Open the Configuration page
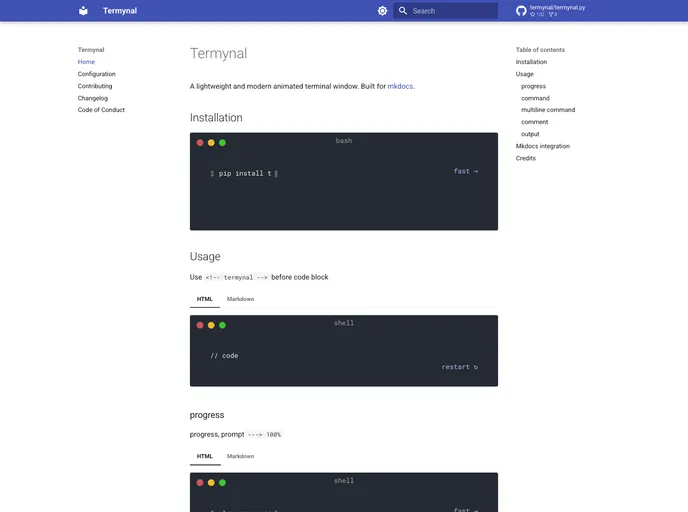Viewport: 688px width, 512px height. [97, 74]
